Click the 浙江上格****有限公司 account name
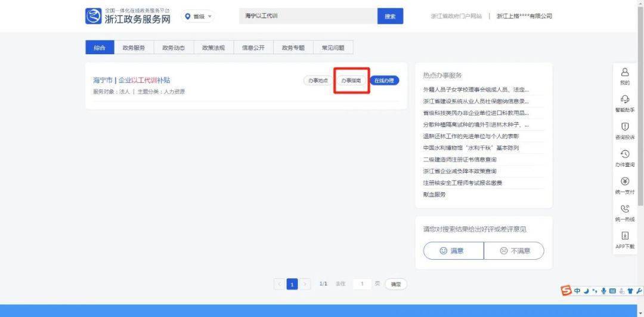The image size is (644, 317). click(525, 17)
